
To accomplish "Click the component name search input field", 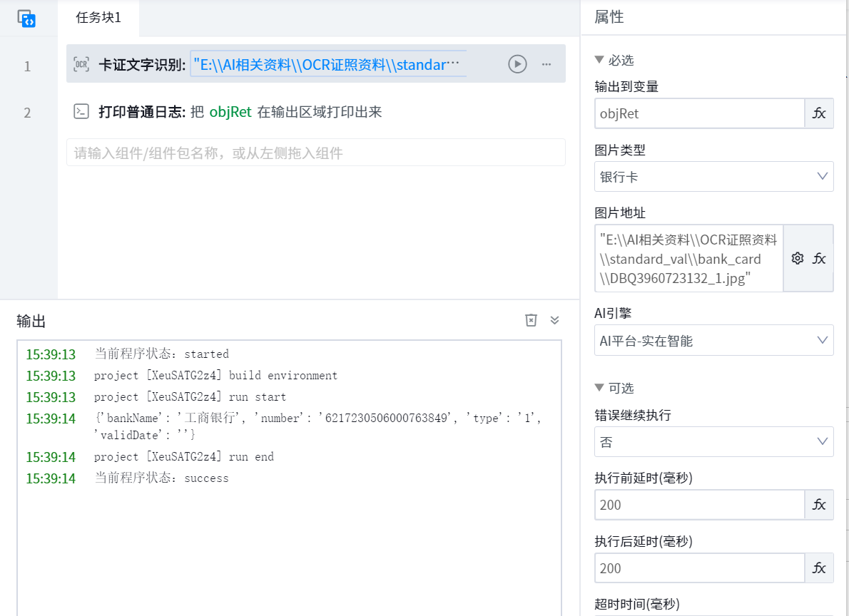I will click(x=315, y=153).
